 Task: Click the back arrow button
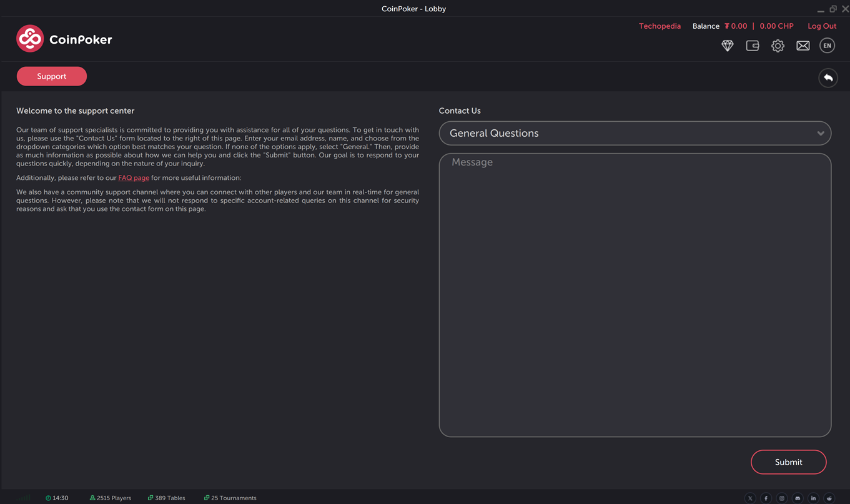tap(828, 77)
